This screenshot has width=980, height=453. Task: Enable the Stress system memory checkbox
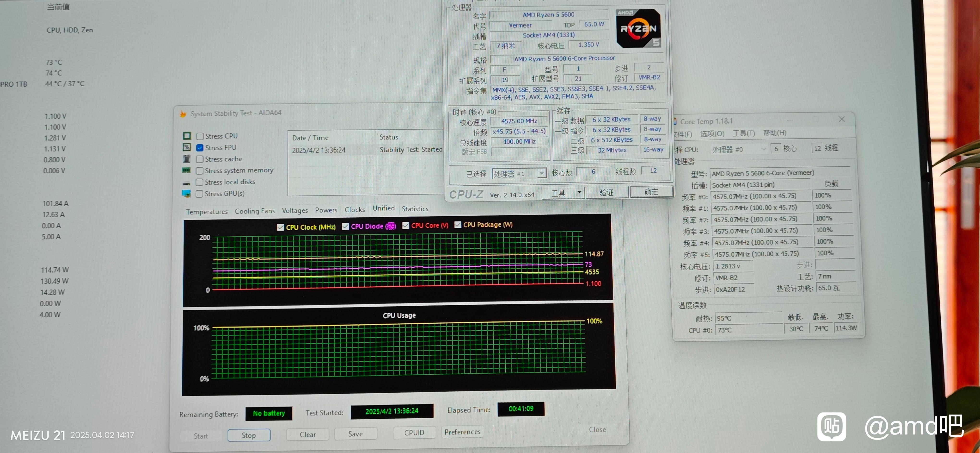pos(199,171)
